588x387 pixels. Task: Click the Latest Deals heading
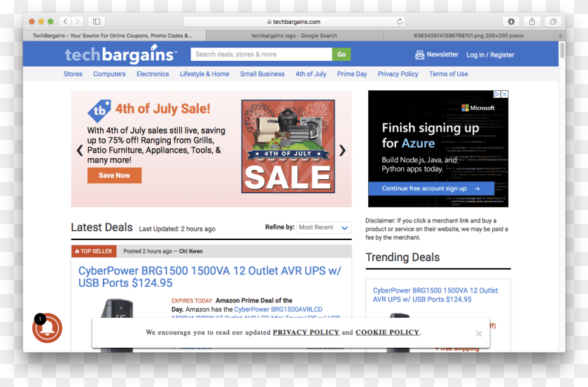click(101, 227)
